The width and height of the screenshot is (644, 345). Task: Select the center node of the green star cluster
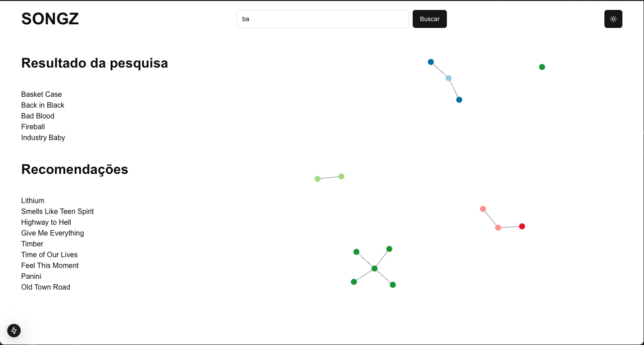374,268
